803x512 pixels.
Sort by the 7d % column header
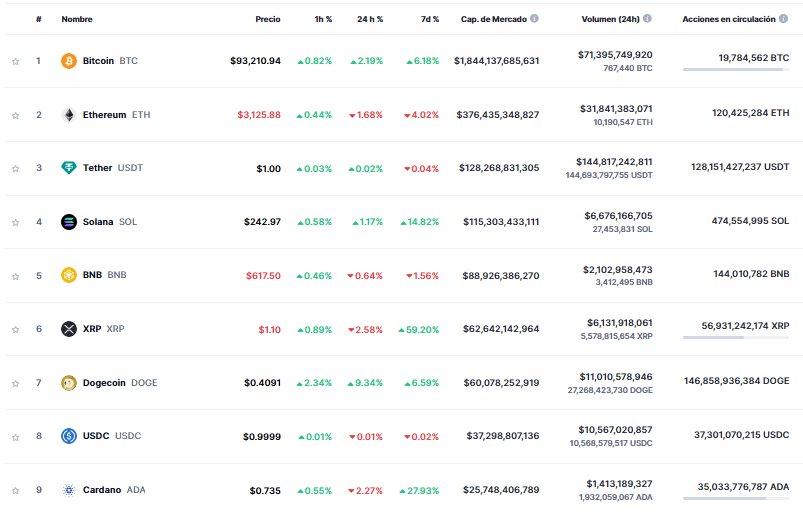[x=430, y=19]
